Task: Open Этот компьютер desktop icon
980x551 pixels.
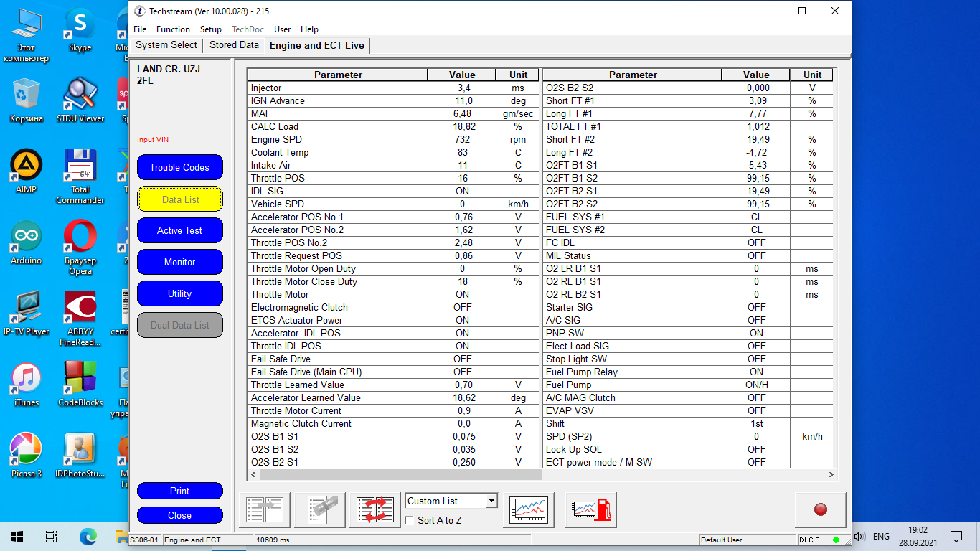Action: pyautogui.click(x=27, y=34)
